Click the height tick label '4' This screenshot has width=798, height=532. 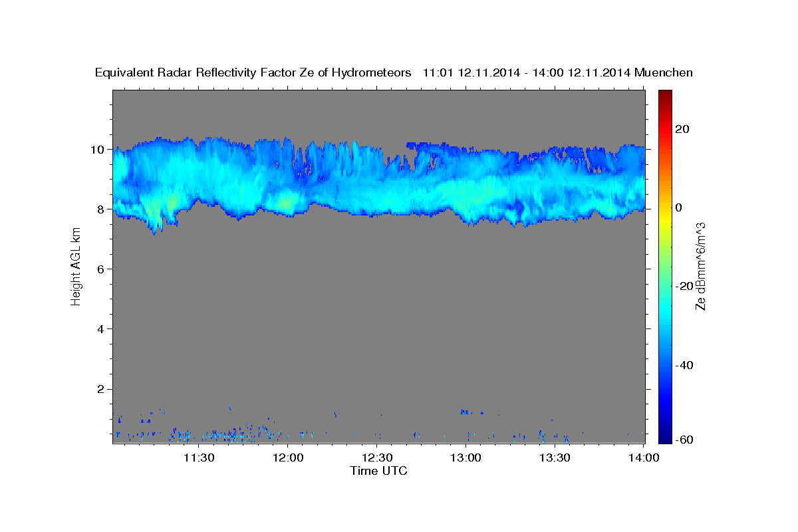coord(101,329)
